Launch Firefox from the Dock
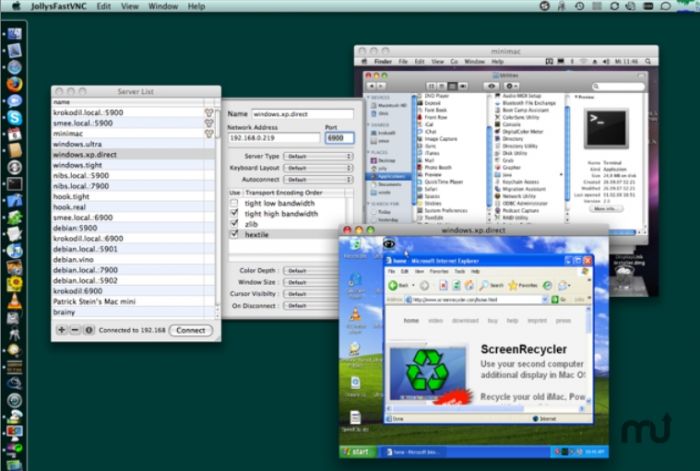This screenshot has width=700, height=471. coord(14,84)
